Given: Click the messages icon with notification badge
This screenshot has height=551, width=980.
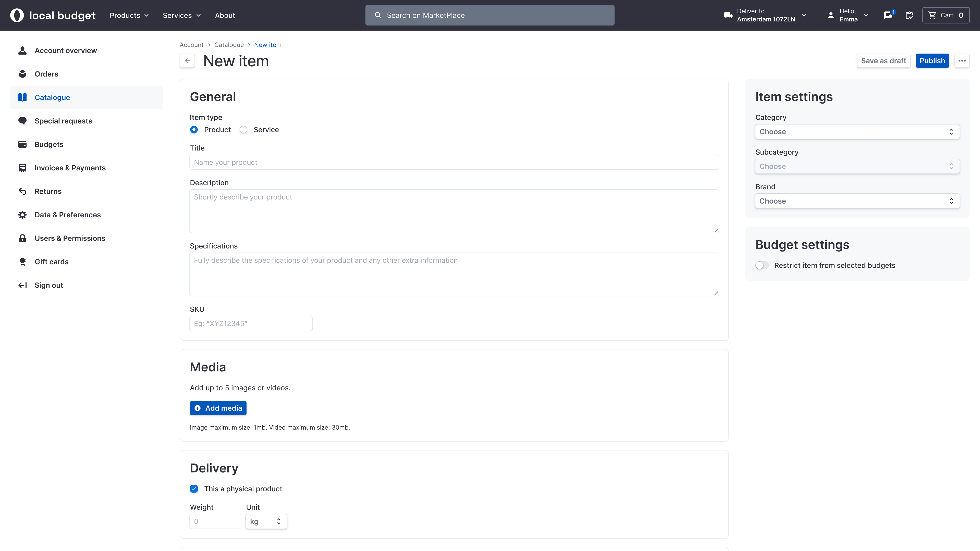Looking at the screenshot, I should [x=888, y=15].
